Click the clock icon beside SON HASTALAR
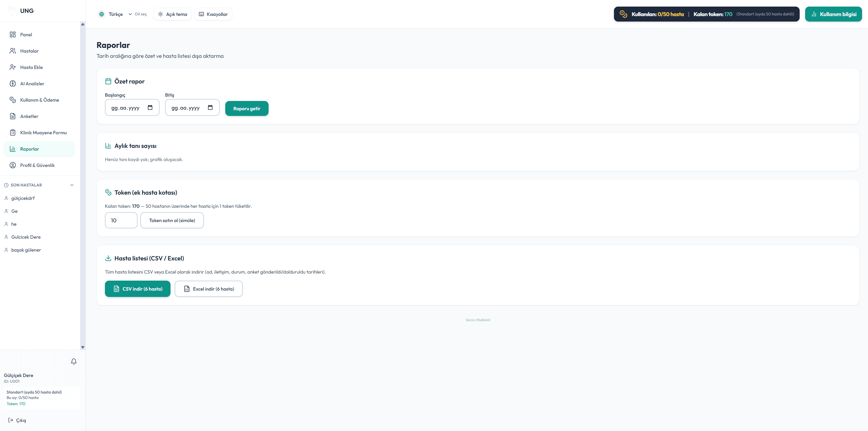Image resolution: width=868 pixels, height=431 pixels. pos(6,185)
